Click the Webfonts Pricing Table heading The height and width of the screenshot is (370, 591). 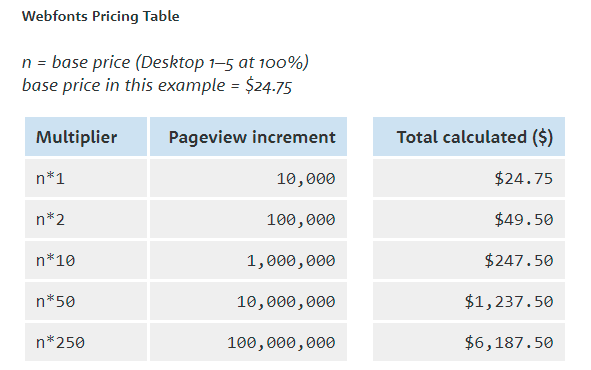point(100,16)
